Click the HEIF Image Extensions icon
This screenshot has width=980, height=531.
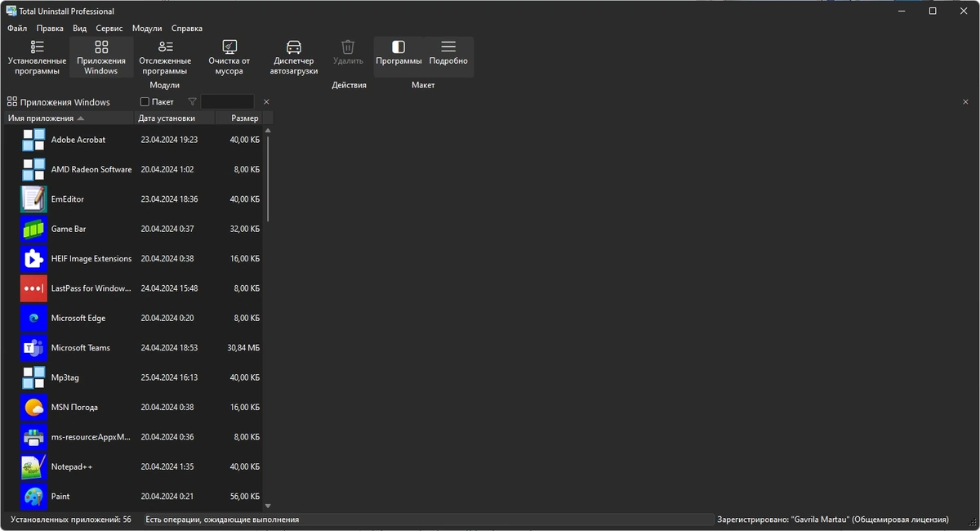[x=33, y=259]
